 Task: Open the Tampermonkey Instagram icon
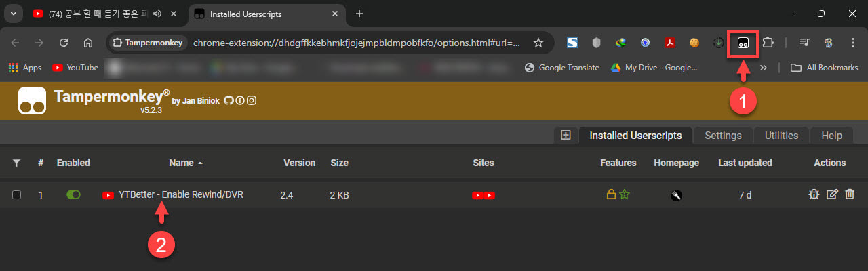point(252,100)
